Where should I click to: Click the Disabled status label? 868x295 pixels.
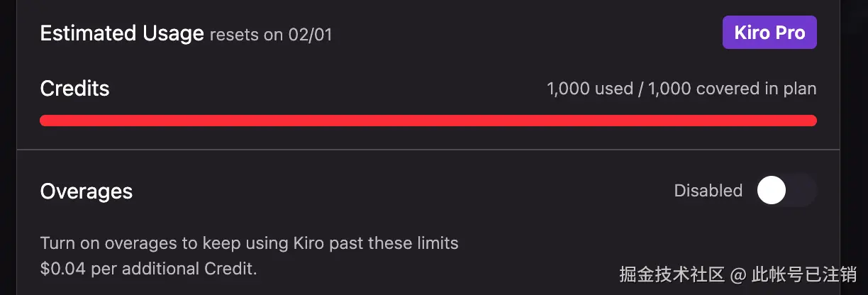click(x=708, y=191)
